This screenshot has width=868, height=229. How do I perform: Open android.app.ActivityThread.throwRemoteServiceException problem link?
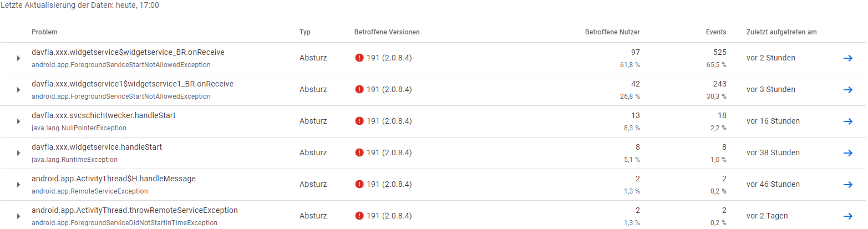point(135,211)
